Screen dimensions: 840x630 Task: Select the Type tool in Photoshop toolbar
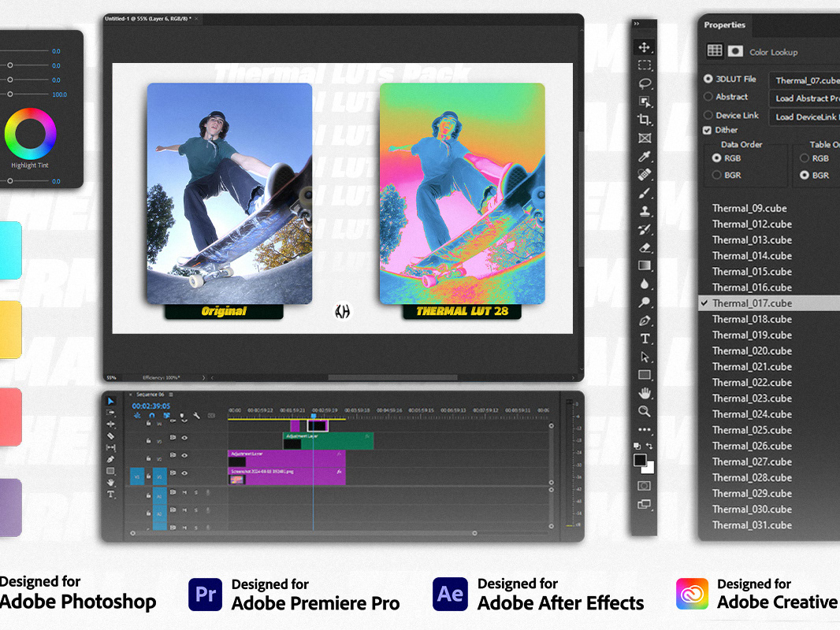click(x=645, y=339)
